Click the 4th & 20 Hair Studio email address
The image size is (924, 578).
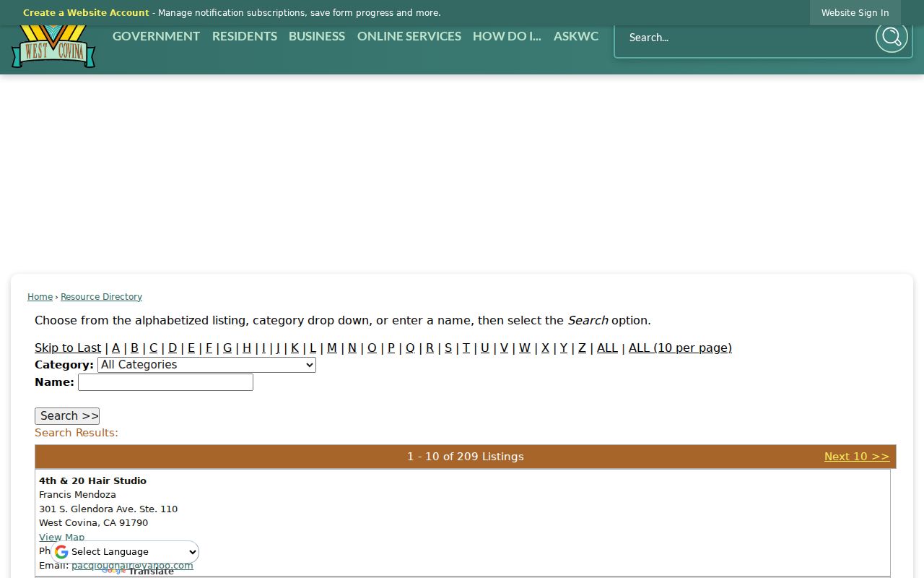[132, 566]
